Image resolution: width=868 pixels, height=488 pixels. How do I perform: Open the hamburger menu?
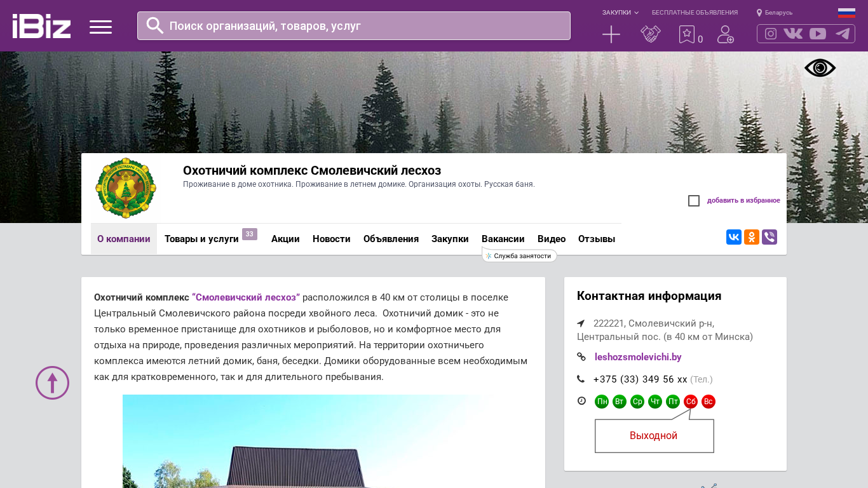click(100, 27)
